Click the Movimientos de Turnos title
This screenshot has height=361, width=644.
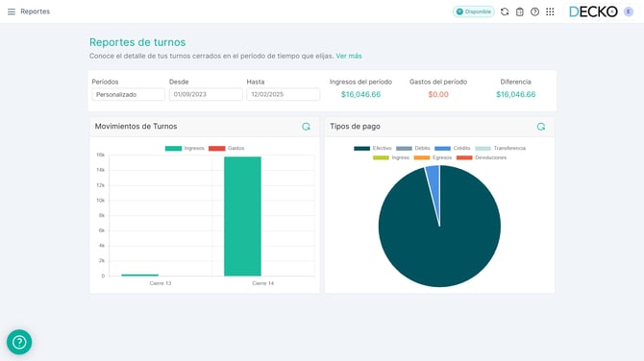pyautogui.click(x=136, y=127)
